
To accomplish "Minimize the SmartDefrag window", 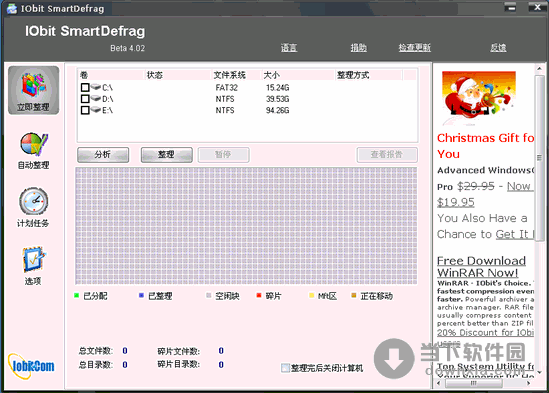I will [x=512, y=7].
